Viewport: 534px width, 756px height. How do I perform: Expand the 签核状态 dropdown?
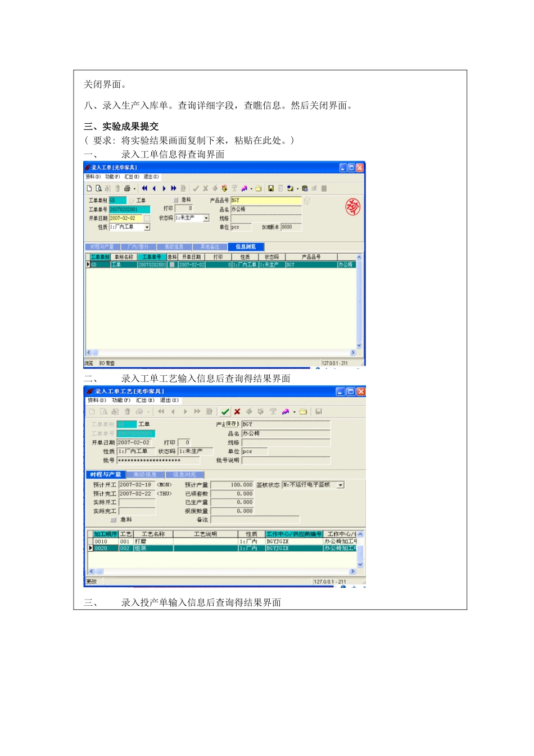pos(341,485)
